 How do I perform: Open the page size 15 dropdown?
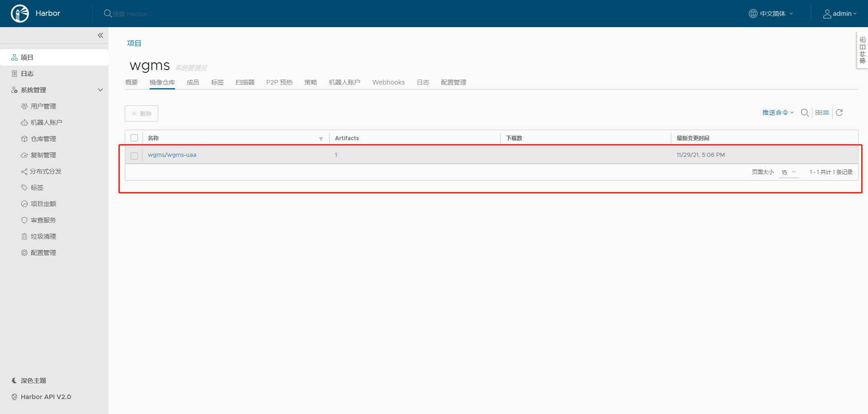click(788, 172)
